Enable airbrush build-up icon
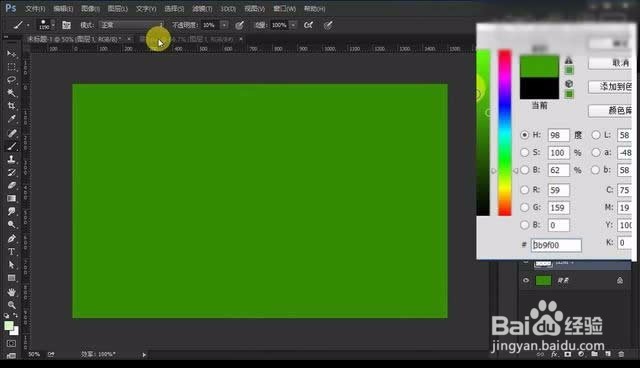 point(309,25)
